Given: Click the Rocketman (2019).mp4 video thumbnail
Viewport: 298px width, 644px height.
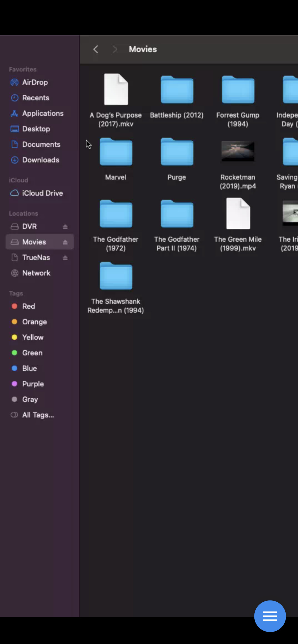Looking at the screenshot, I should pyautogui.click(x=238, y=151).
